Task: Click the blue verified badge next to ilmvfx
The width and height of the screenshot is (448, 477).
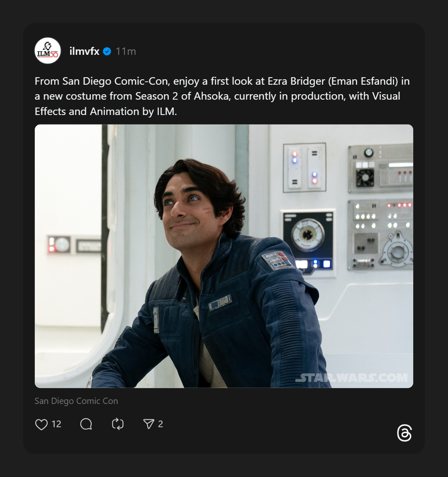Action: (107, 51)
